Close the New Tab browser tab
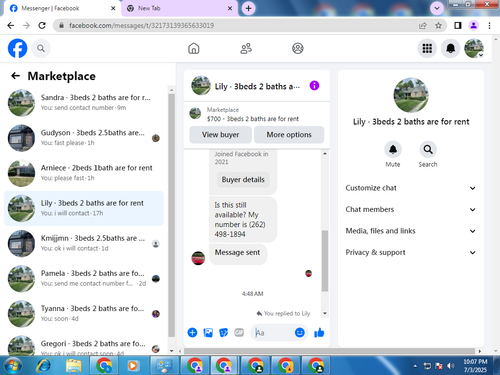500x375 pixels. [x=230, y=8]
